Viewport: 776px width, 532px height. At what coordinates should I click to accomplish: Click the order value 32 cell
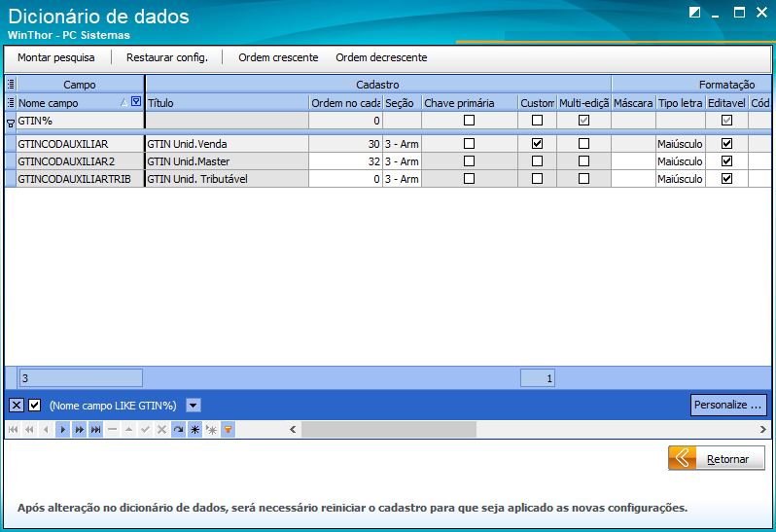(x=345, y=161)
